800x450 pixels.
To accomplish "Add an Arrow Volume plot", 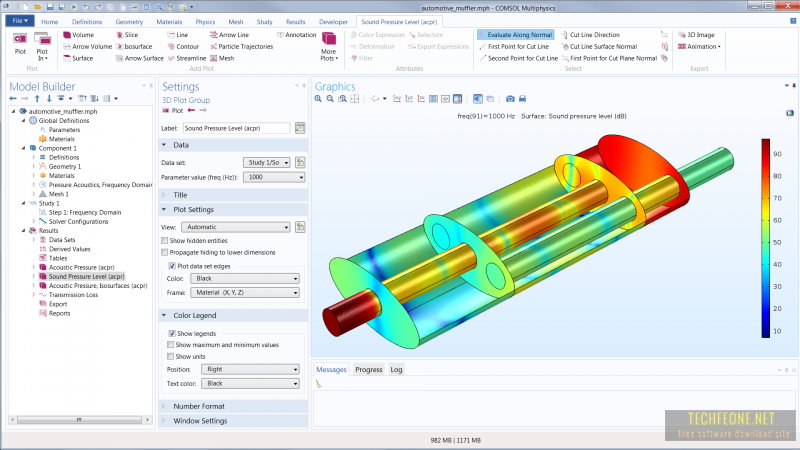I will pos(87,46).
